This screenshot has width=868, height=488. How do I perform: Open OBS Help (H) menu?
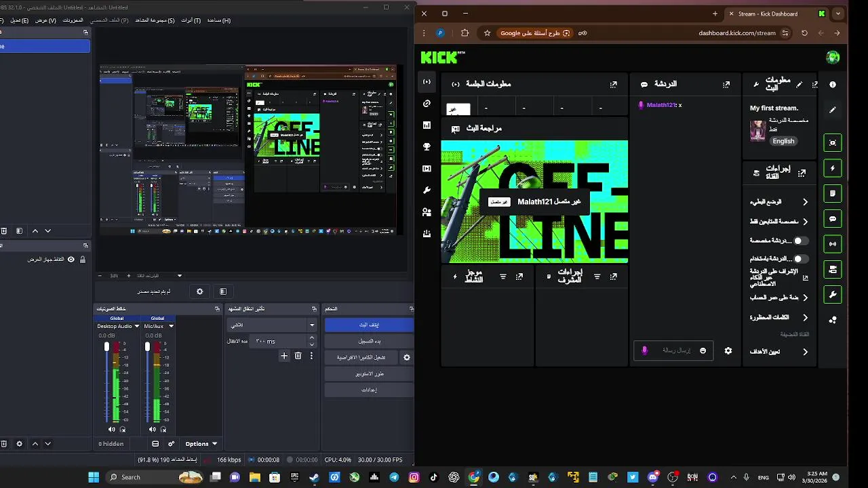218,20
